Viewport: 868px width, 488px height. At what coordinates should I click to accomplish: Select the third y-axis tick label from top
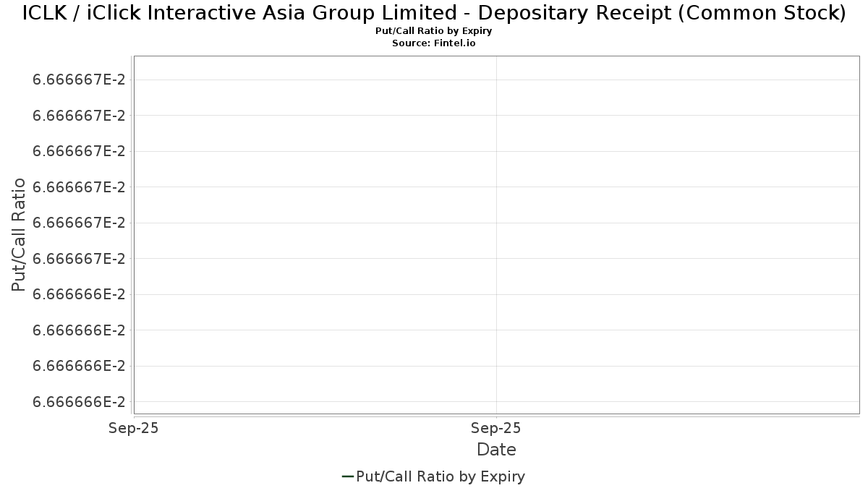[79, 151]
